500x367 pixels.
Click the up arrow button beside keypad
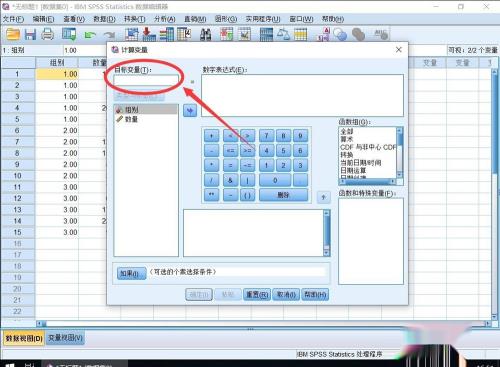(323, 197)
